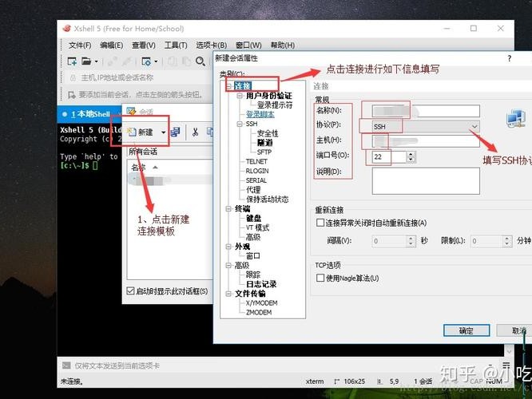
Task: Open the dropdown arrow beside the properties icon
Action: 156,61
